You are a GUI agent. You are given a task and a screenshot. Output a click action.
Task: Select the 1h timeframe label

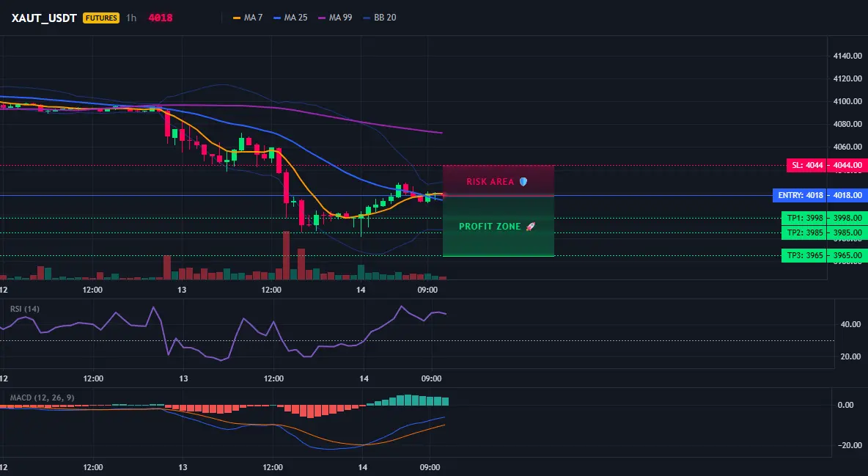131,18
